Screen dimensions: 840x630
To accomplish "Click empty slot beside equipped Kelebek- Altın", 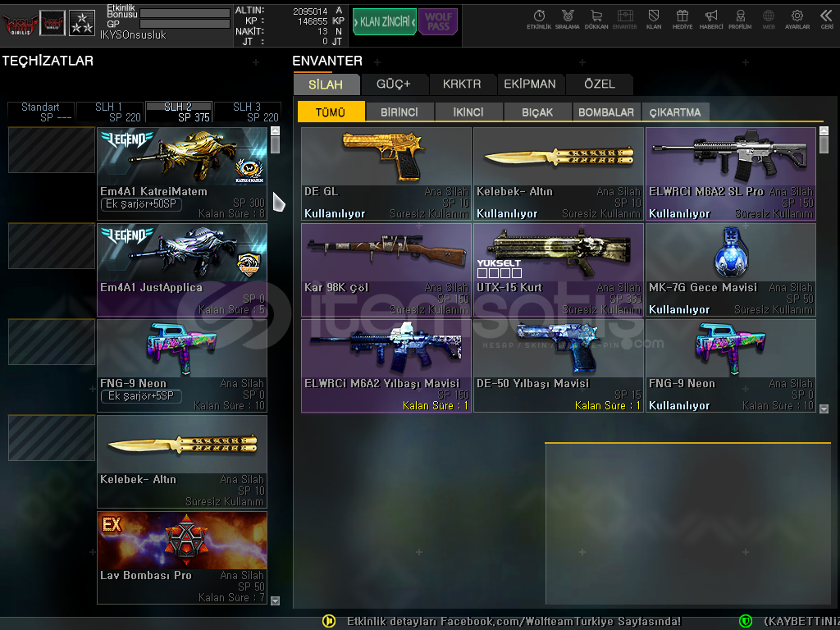I will coord(52,438).
